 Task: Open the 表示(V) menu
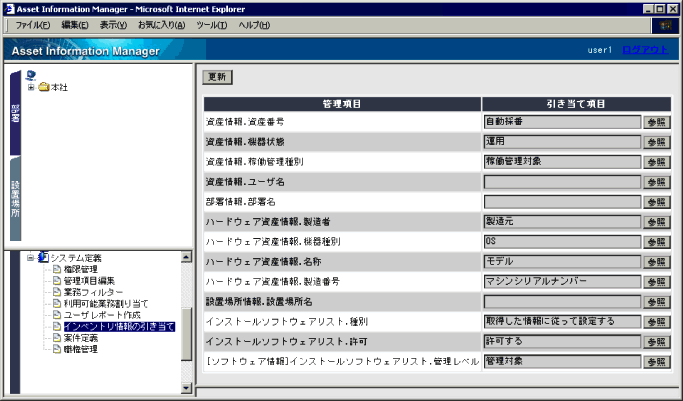113,25
